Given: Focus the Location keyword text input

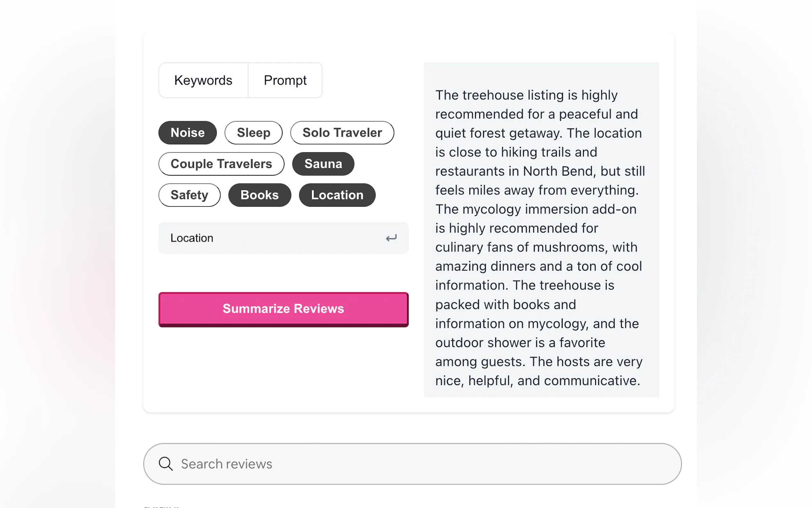Looking at the screenshot, I should pos(275,238).
